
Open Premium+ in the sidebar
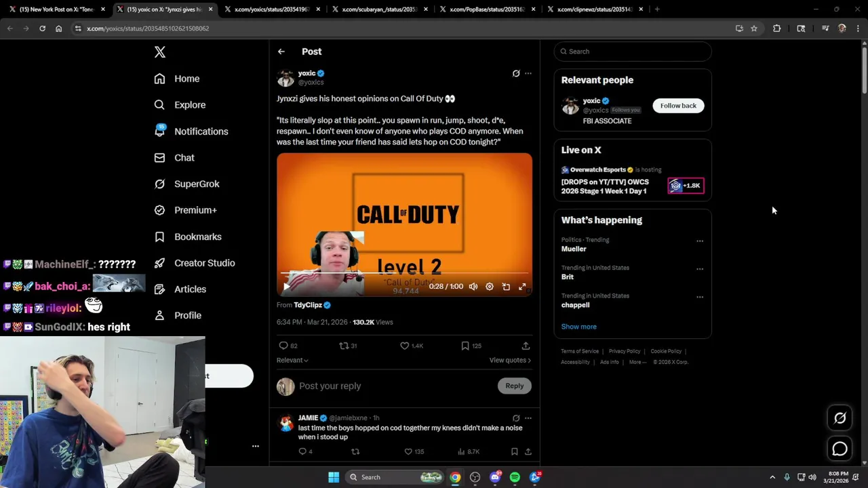click(x=185, y=210)
